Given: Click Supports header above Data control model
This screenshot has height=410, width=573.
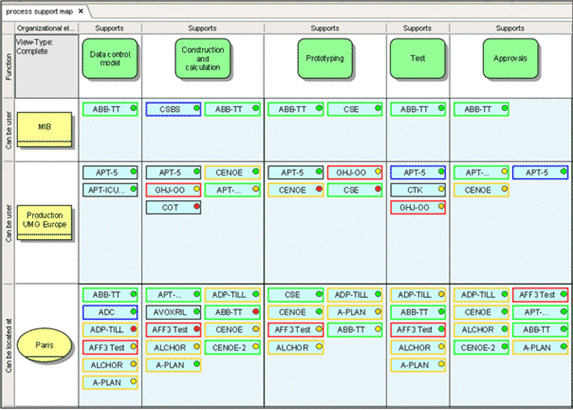Looking at the screenshot, I should click(x=110, y=28).
